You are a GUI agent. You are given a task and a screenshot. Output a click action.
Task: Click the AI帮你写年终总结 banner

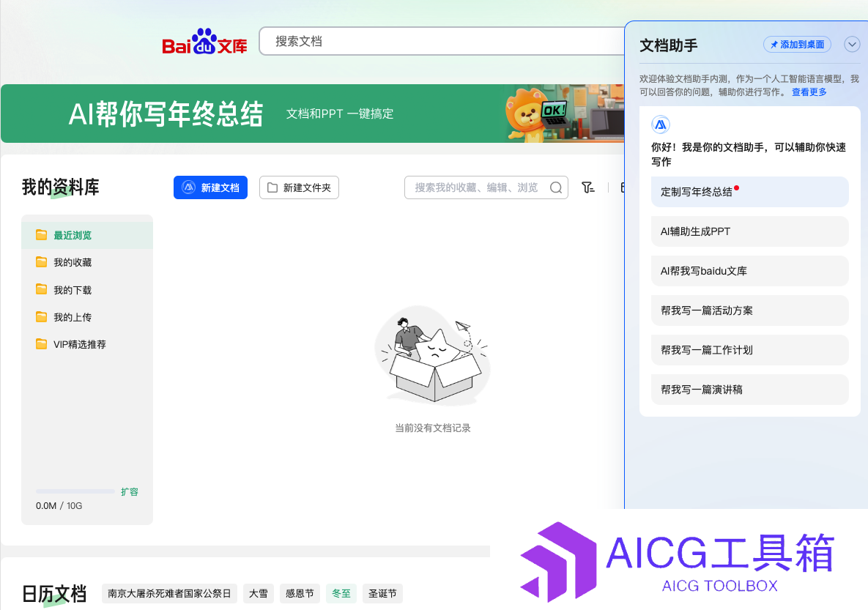coord(313,114)
